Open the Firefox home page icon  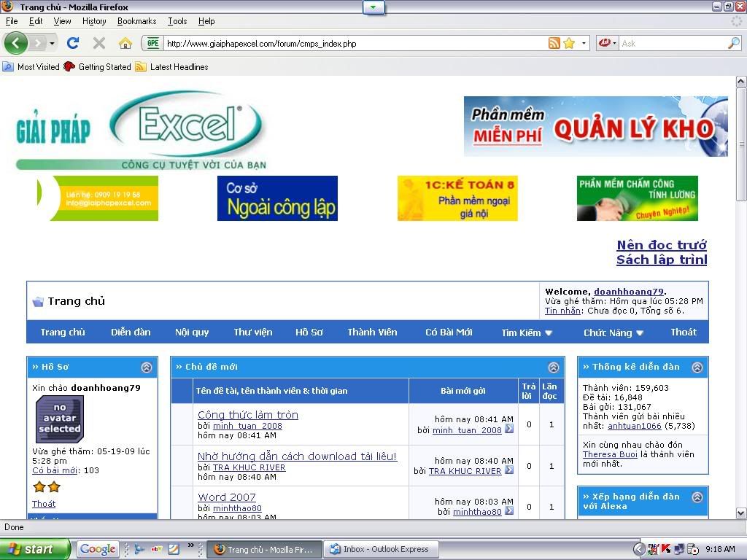click(x=125, y=43)
